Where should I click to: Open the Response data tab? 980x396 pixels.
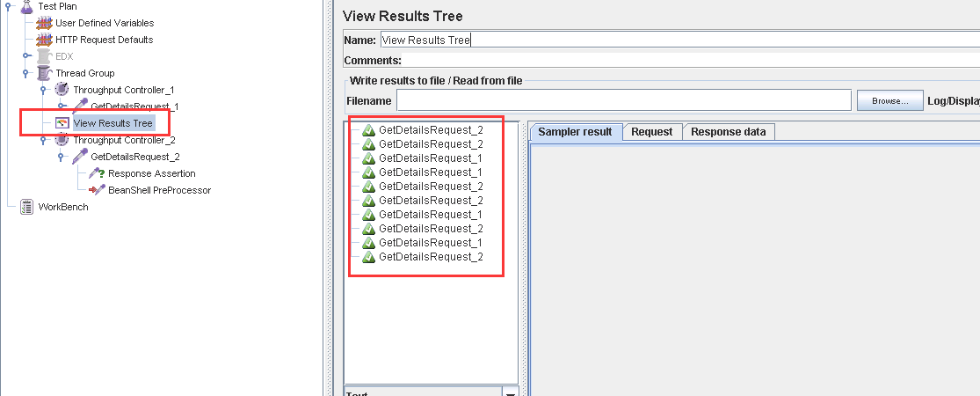728,131
